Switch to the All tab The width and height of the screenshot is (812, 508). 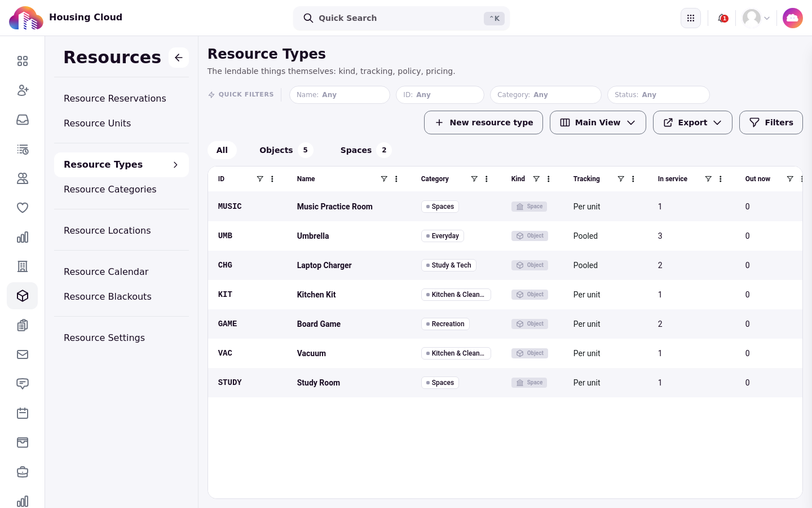tap(222, 150)
